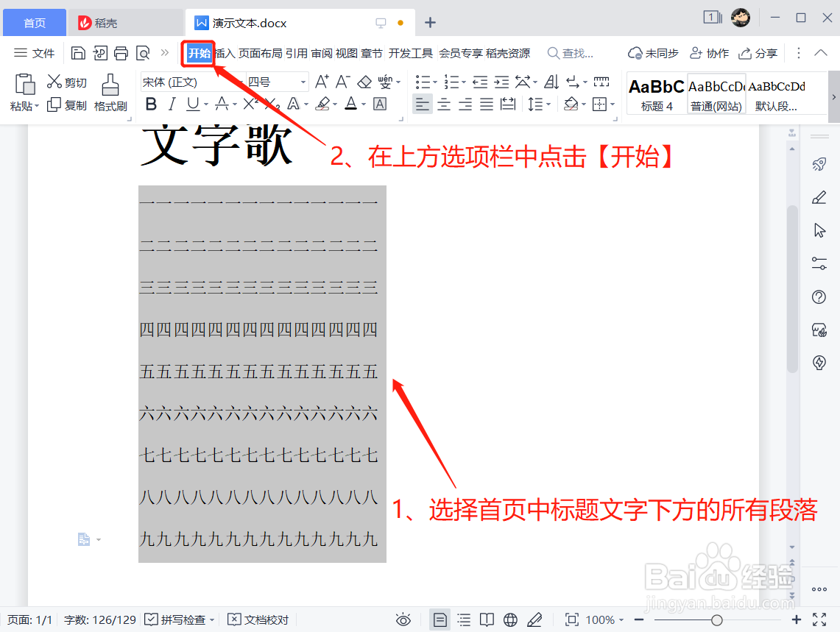The image size is (840, 632).
Task: Open the borders dropdown
Action: (613, 104)
